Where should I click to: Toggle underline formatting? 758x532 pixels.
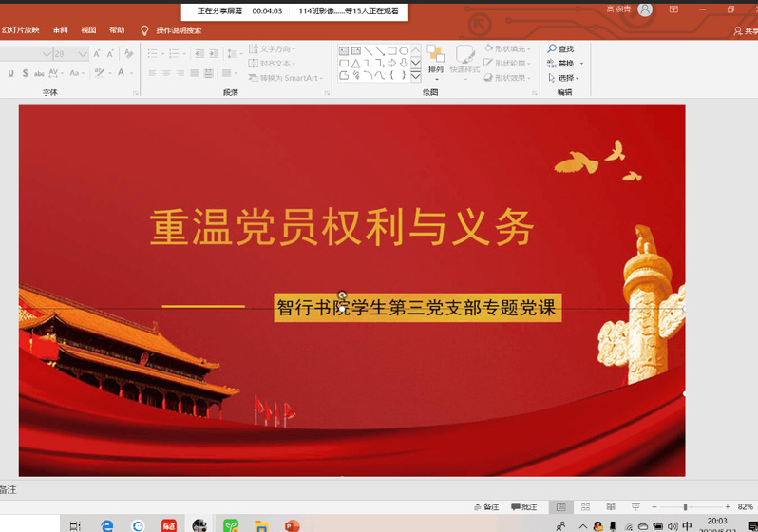click(x=10, y=73)
